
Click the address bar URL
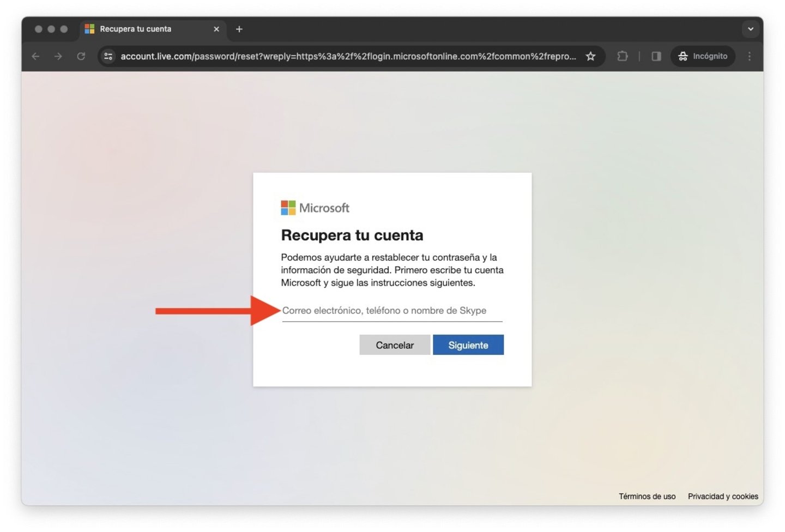click(348, 56)
